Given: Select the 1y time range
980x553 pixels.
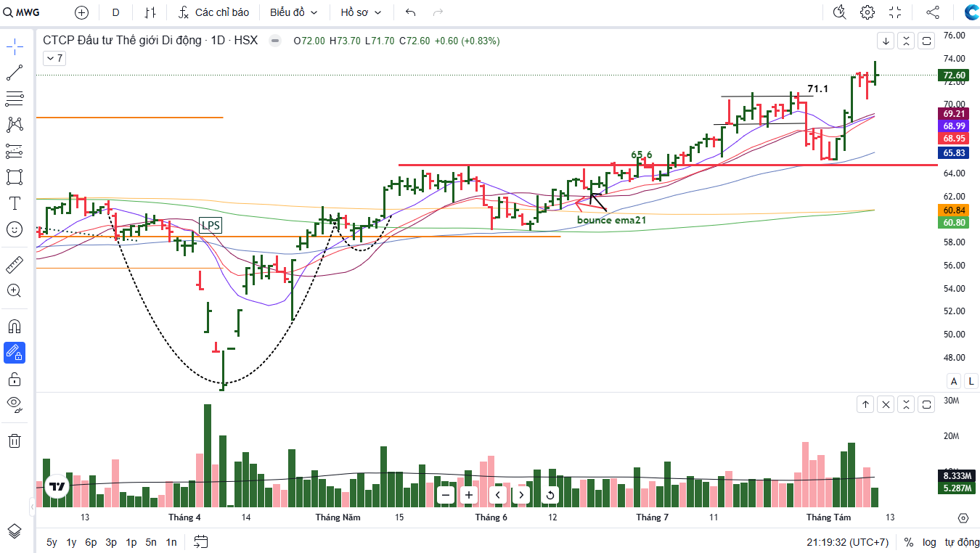Looking at the screenshot, I should (71, 542).
